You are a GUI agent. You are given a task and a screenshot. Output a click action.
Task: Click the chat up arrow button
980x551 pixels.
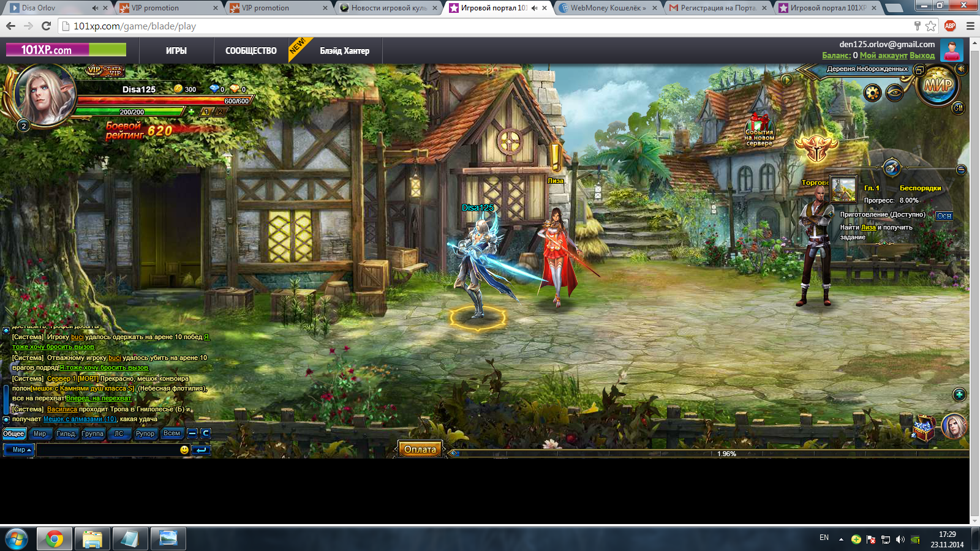[x=6, y=330]
